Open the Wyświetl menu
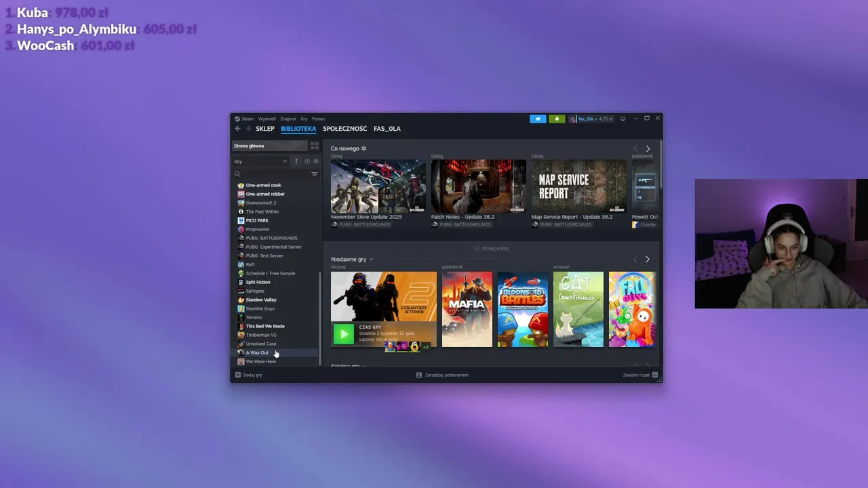Screen dimensions: 868x488 (267, 119)
